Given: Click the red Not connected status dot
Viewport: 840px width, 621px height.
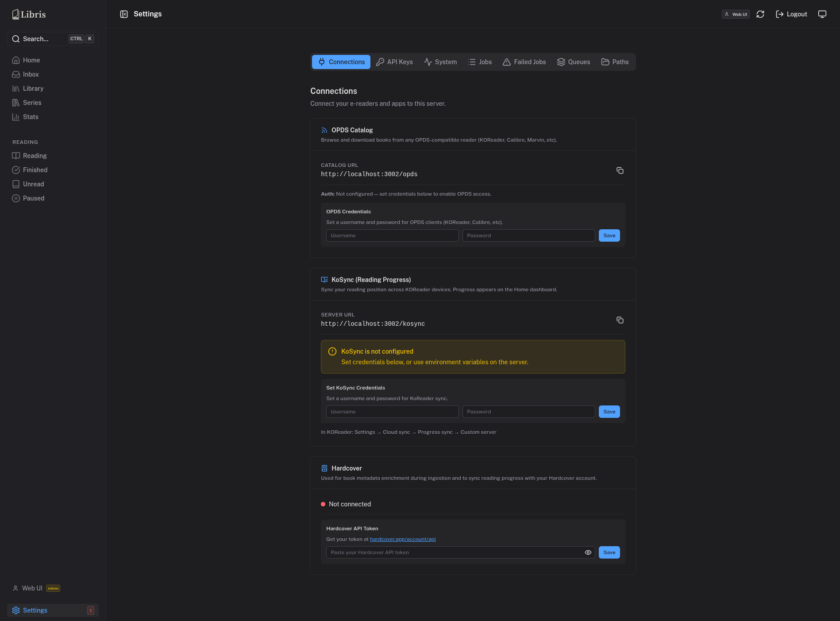Looking at the screenshot, I should (323, 504).
